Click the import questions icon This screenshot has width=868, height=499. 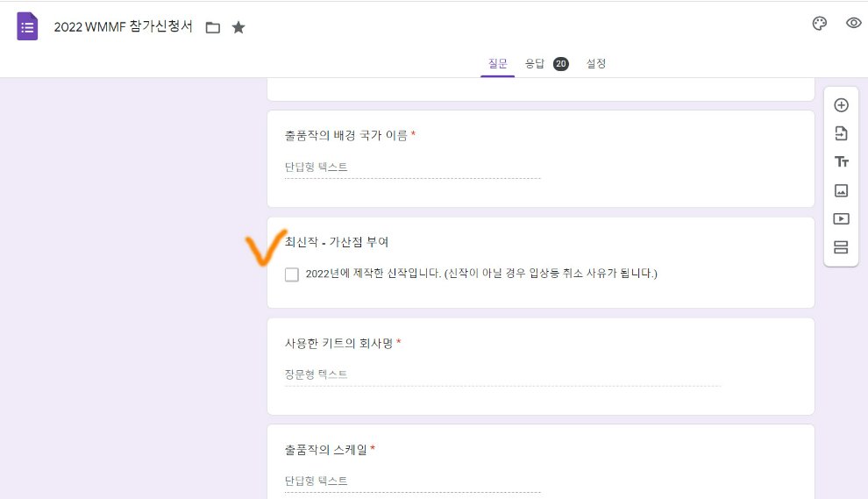click(x=841, y=133)
